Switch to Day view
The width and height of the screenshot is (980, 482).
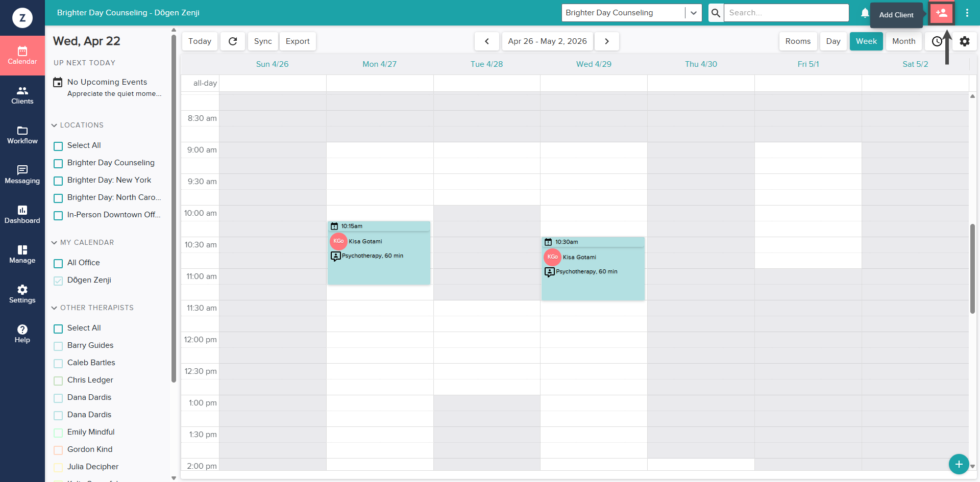click(833, 41)
